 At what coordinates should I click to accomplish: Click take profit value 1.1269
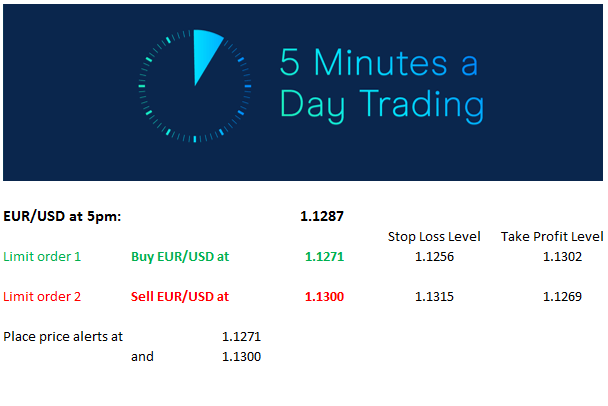click(562, 297)
